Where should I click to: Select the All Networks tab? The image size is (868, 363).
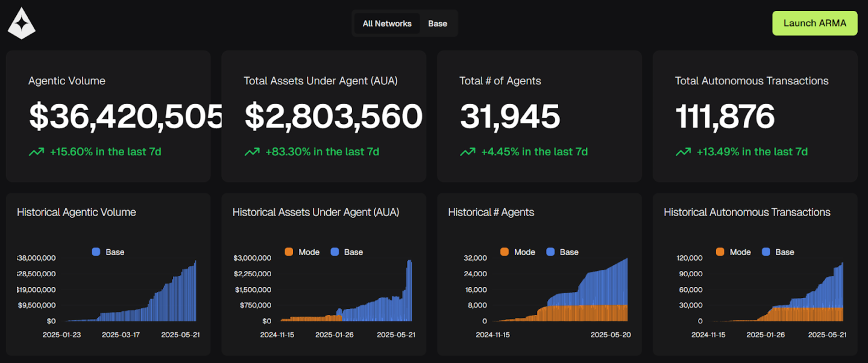tap(386, 23)
